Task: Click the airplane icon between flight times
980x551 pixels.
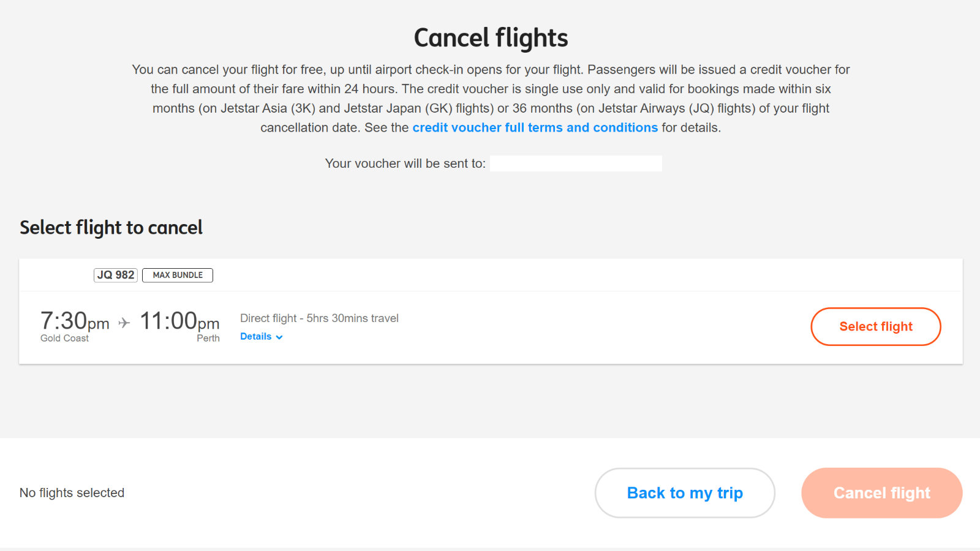Action: (124, 323)
